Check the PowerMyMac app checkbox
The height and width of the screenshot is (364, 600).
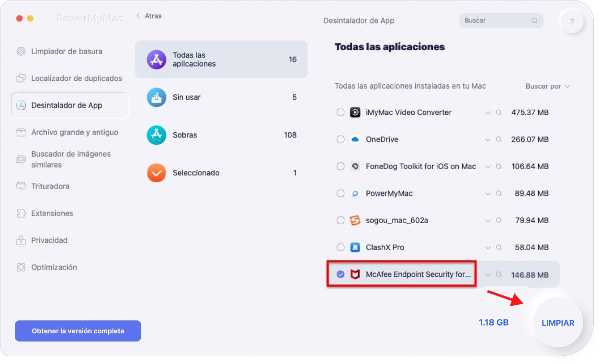(340, 193)
